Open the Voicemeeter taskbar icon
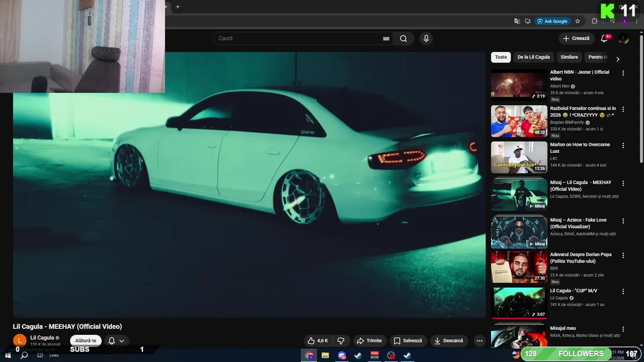 (375, 355)
